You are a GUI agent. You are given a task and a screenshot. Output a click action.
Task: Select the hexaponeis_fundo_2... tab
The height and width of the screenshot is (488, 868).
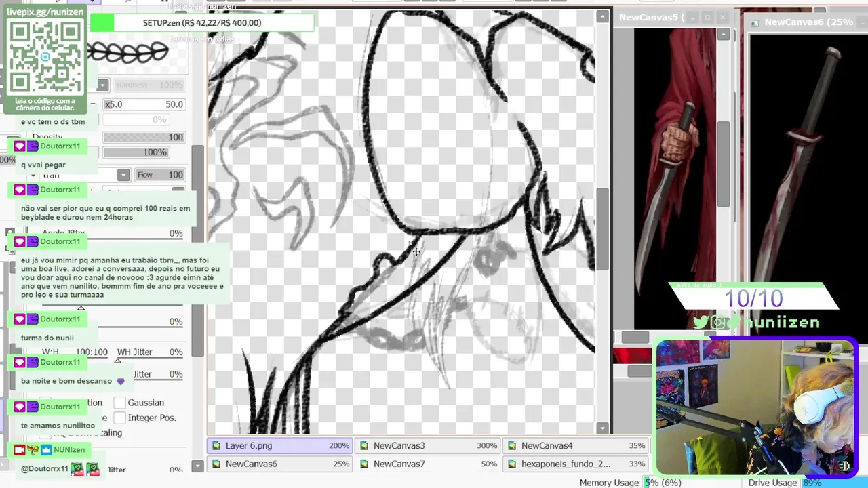click(x=576, y=464)
